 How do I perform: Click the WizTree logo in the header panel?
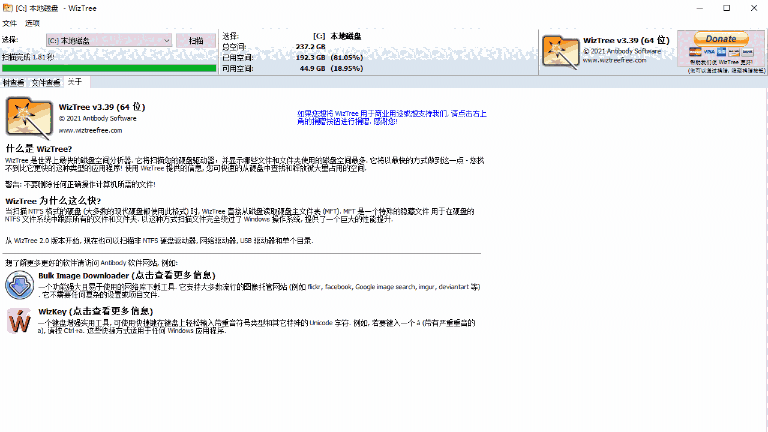560,52
